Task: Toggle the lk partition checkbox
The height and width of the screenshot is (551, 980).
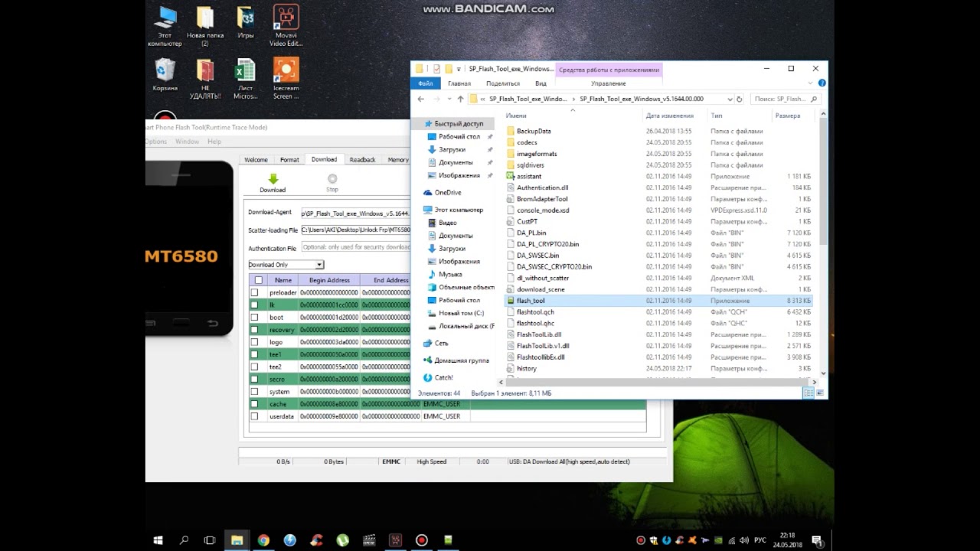Action: 255,305
